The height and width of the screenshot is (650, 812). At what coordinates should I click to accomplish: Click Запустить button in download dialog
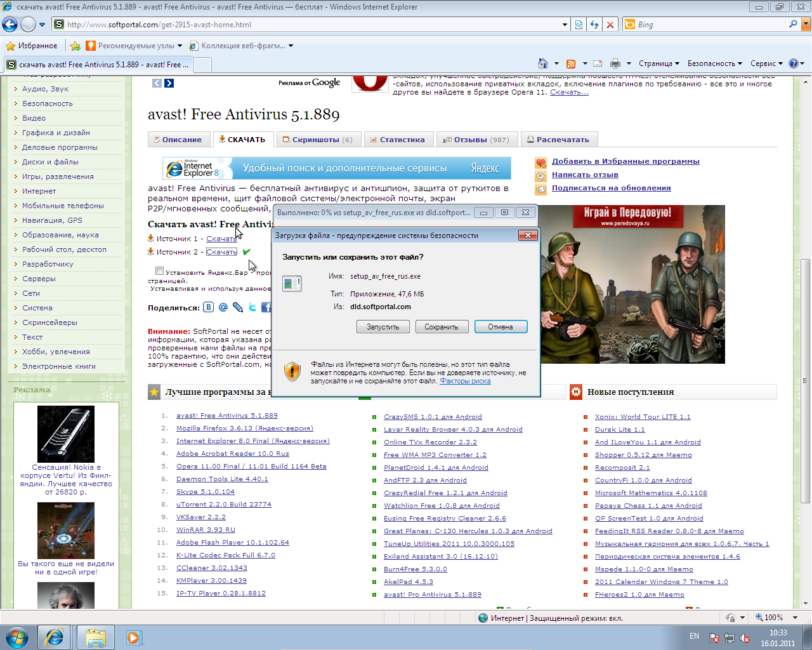tap(383, 327)
